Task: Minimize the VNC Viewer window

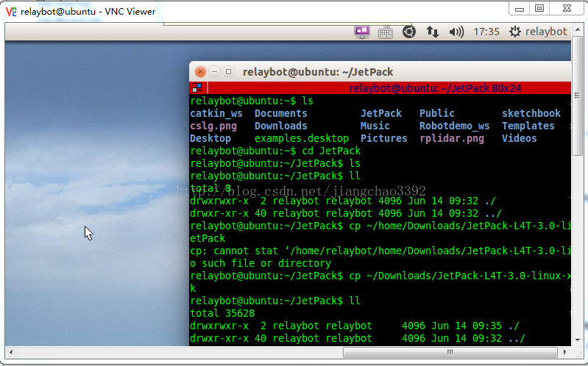Action: click(x=520, y=9)
